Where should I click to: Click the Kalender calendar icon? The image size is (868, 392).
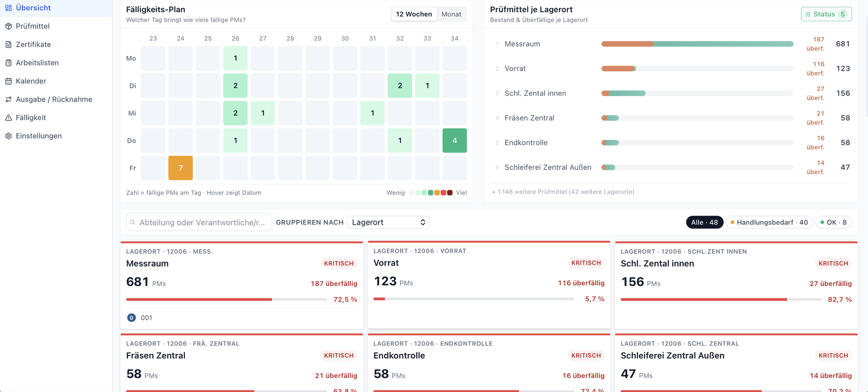coord(8,81)
